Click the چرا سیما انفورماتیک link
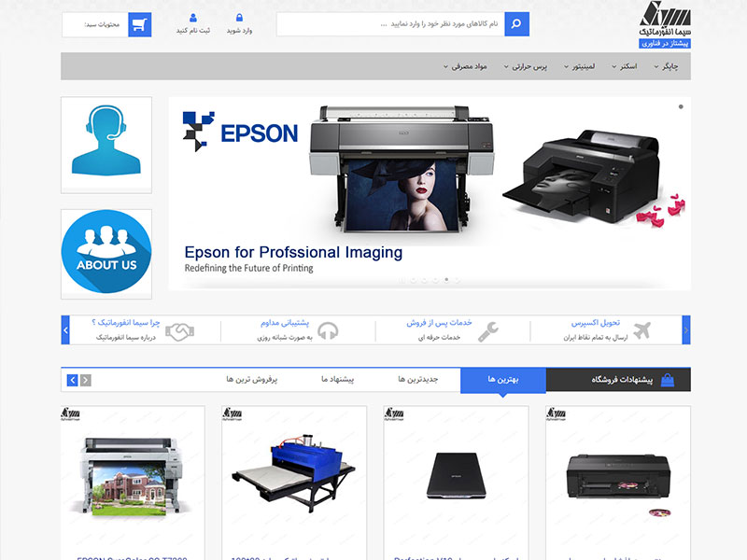 (x=126, y=323)
